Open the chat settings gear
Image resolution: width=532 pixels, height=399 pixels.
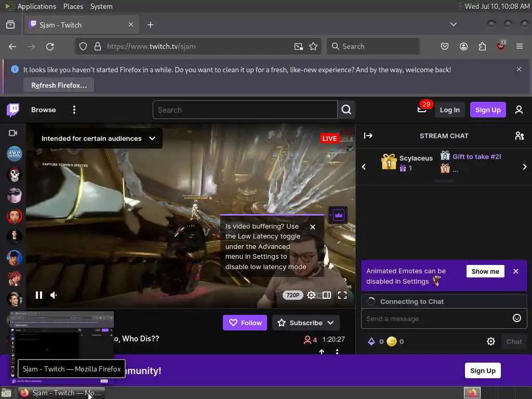pos(490,341)
